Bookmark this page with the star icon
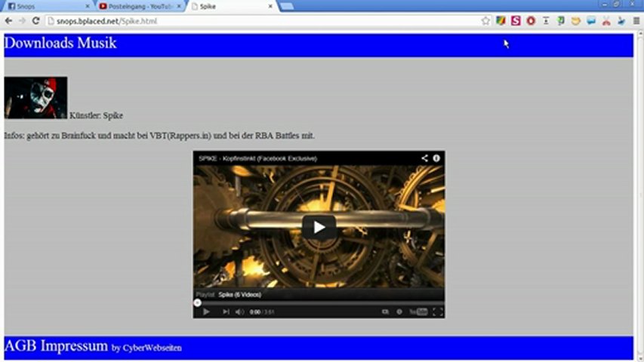This screenshot has height=362, width=644. coord(485,21)
